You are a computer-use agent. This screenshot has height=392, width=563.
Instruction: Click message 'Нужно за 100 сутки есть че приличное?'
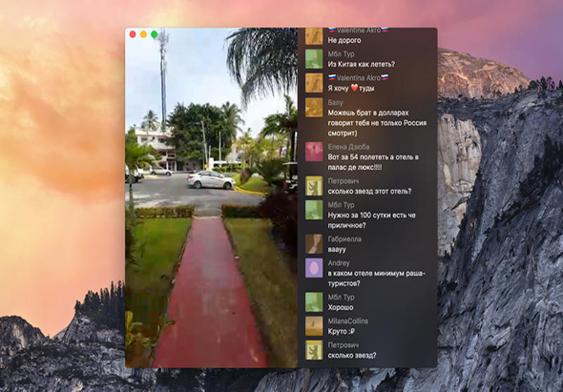[x=371, y=220]
